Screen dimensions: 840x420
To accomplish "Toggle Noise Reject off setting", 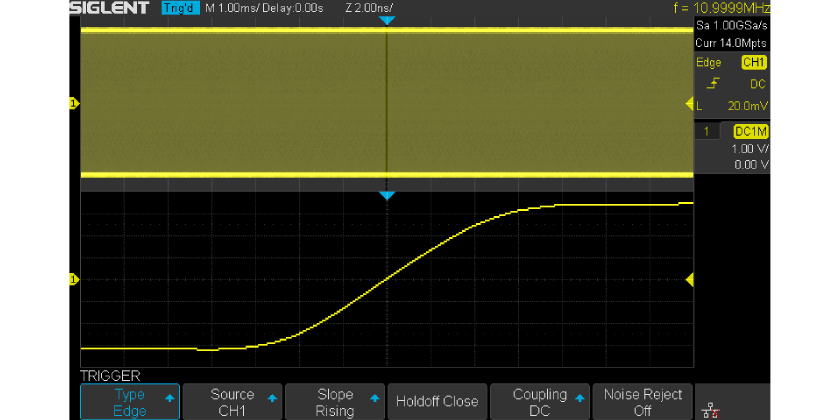I will coord(642,402).
